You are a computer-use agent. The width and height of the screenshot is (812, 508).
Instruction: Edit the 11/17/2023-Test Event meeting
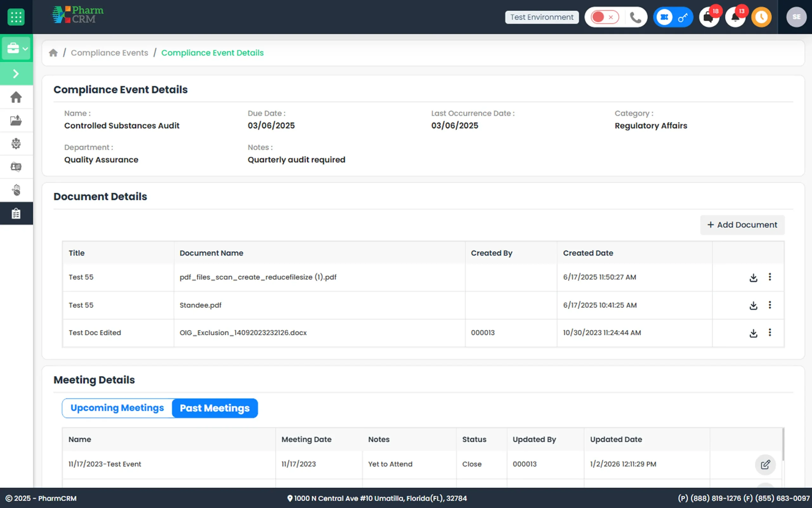[x=765, y=465]
